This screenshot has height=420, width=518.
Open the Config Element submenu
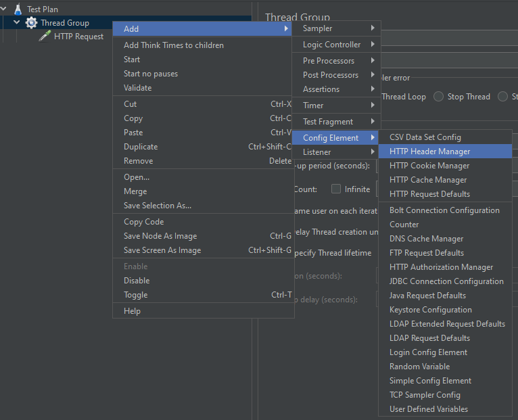336,138
